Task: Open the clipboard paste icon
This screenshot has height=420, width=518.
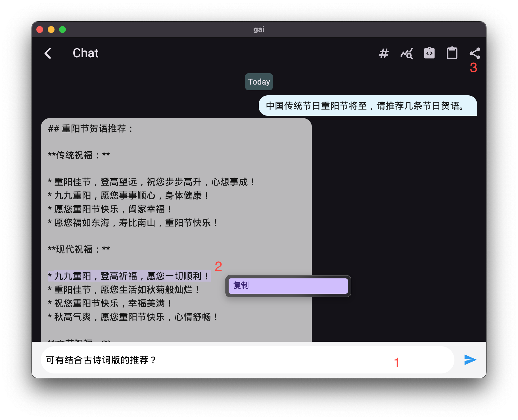Action: point(452,53)
